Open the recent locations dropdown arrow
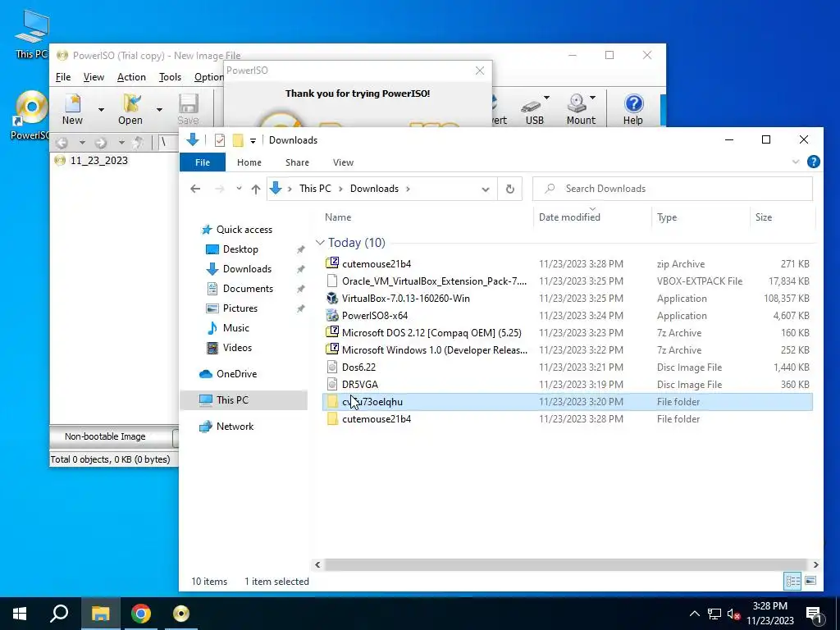The image size is (840, 630). click(x=239, y=189)
